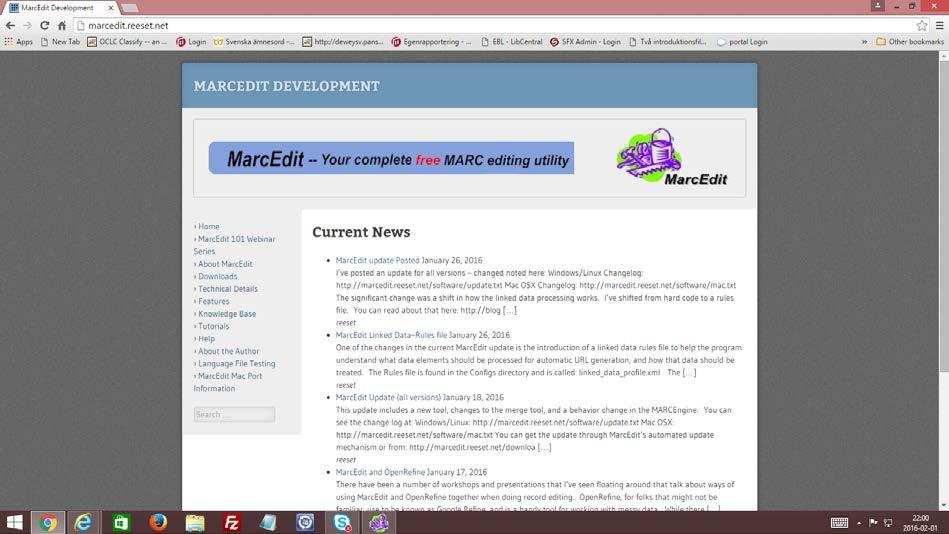Open the MarcEdit update Posted article
Viewport: 949px width, 534px height.
[x=378, y=260]
